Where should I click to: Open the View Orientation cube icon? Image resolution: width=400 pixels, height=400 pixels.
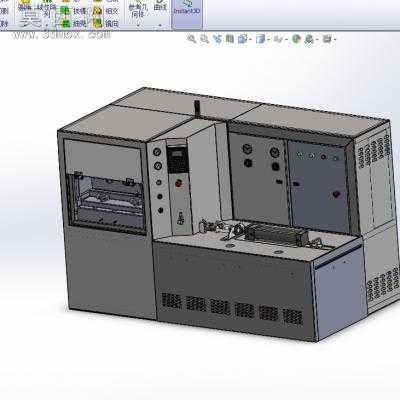click(242, 39)
